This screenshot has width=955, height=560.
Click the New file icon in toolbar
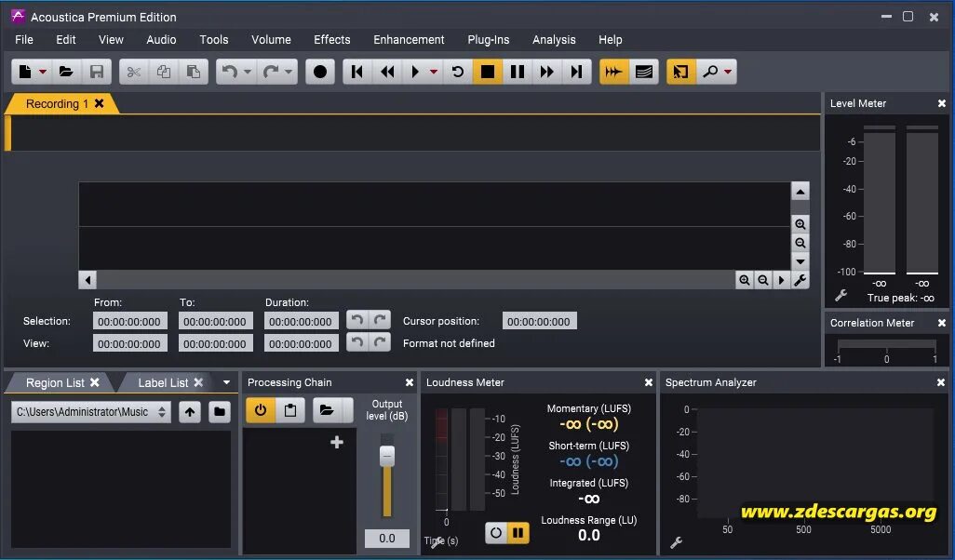coord(25,72)
